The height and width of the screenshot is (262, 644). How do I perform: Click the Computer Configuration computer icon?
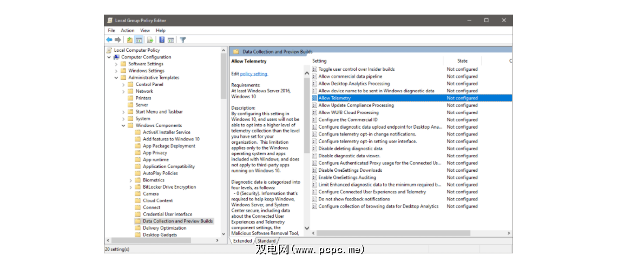pyautogui.click(x=117, y=57)
